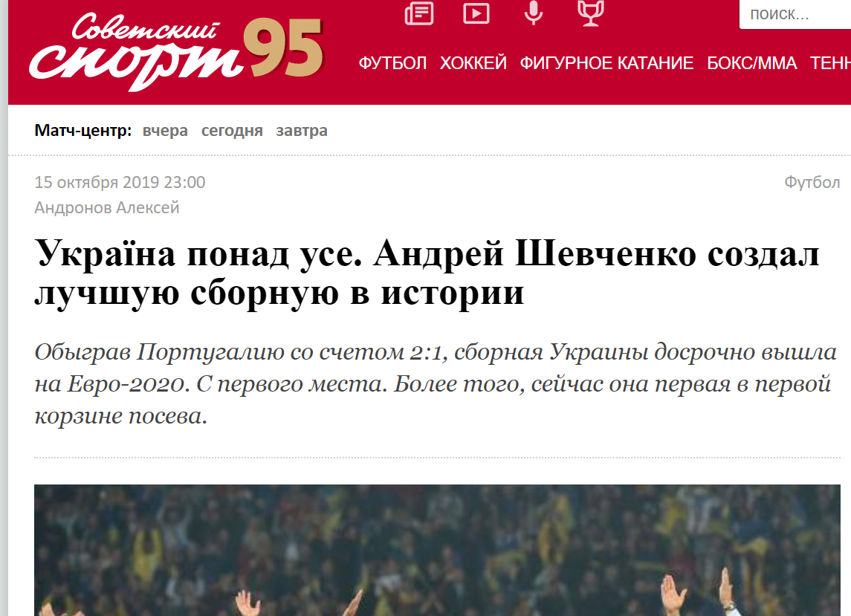Image resolution: width=851 pixels, height=616 pixels.
Task: Open the БОКС/ММА section
Action: (x=751, y=63)
